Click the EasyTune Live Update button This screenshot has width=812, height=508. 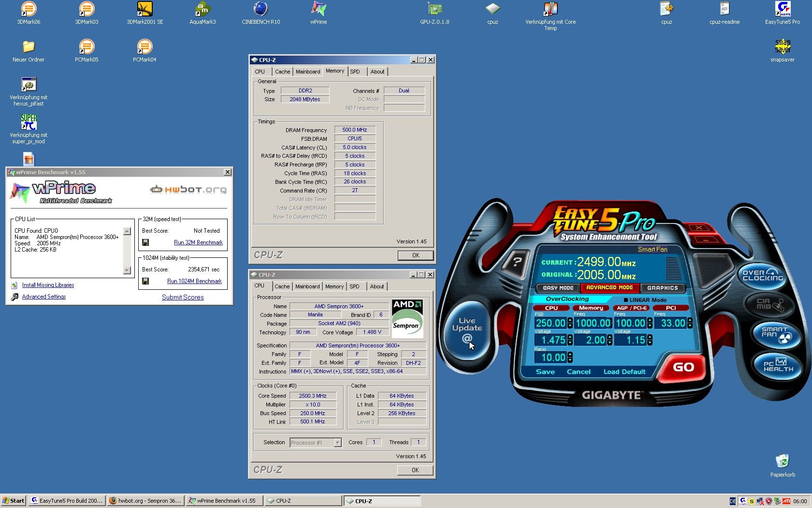(467, 330)
